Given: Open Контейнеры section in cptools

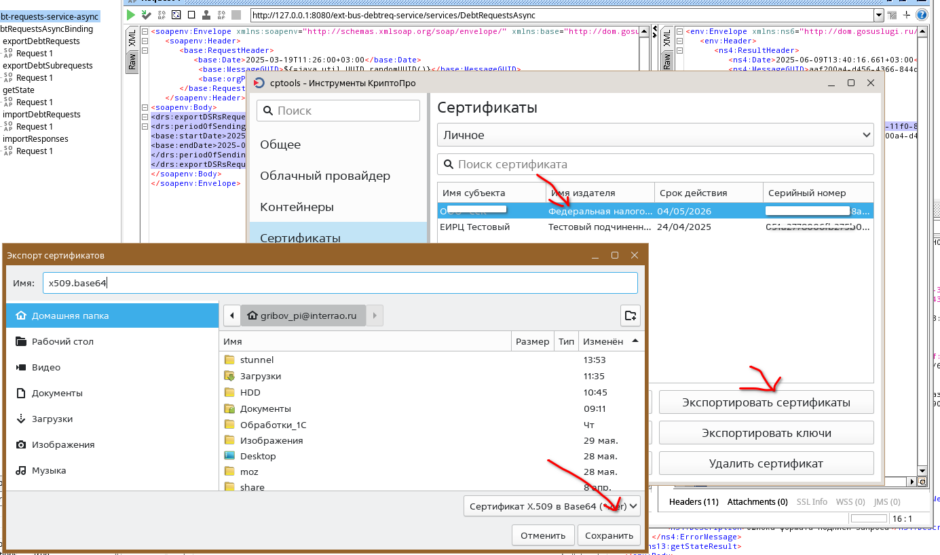Looking at the screenshot, I should pyautogui.click(x=297, y=207).
